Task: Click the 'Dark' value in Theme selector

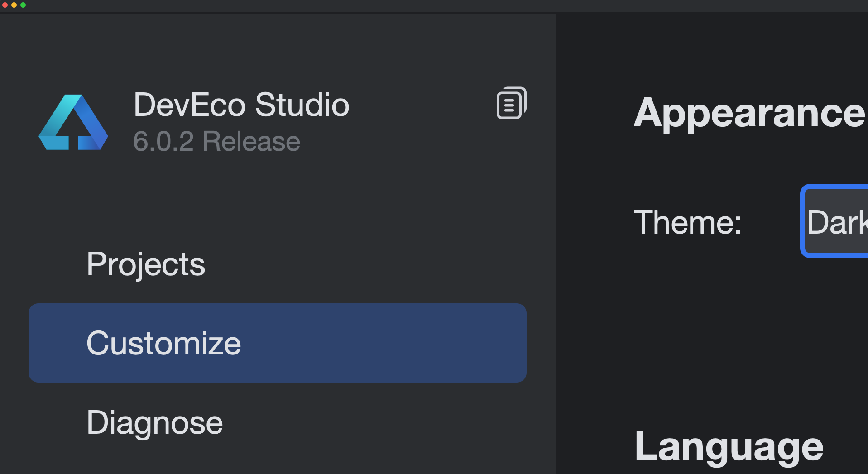Action: pos(836,222)
